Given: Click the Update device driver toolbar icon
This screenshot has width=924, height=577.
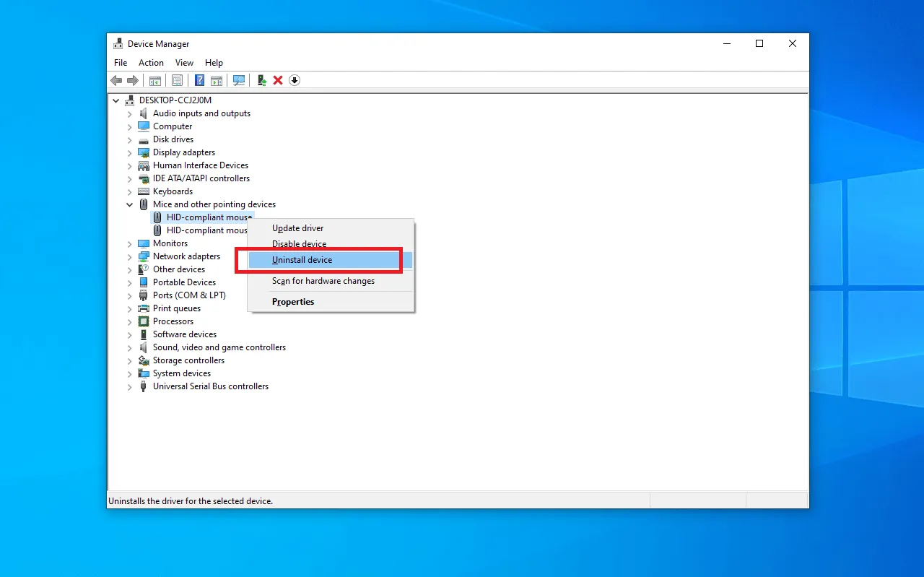Looking at the screenshot, I should tap(262, 80).
